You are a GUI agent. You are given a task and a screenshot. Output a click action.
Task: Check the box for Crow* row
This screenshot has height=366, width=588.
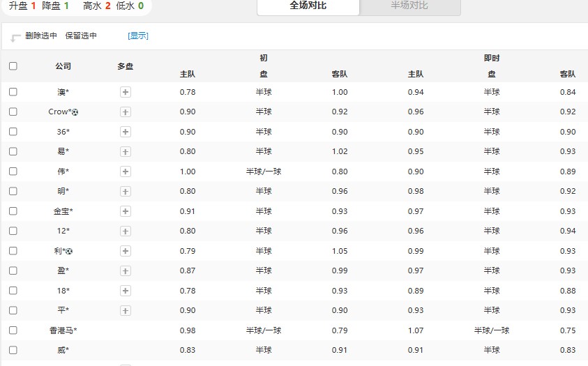pos(13,112)
